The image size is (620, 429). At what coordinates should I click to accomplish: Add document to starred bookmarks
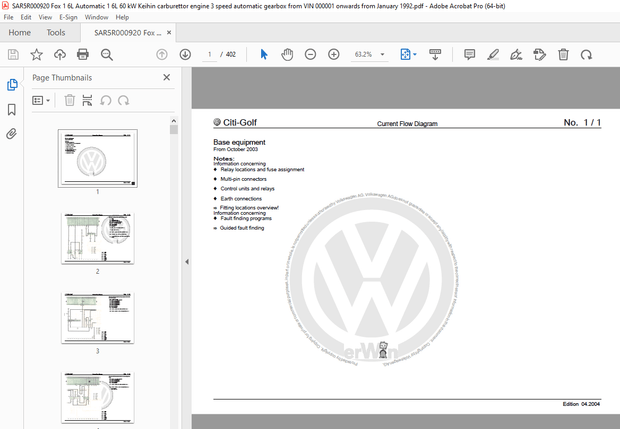click(36, 55)
